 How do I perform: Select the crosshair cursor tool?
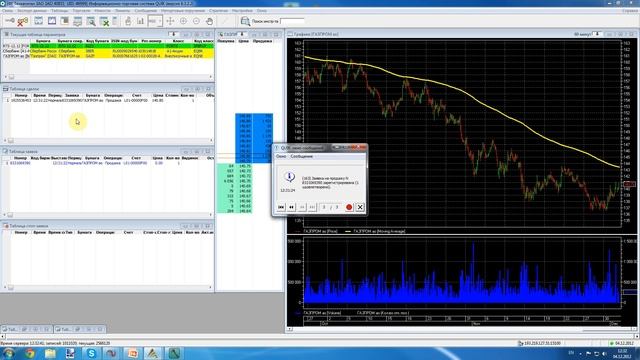coord(170,21)
